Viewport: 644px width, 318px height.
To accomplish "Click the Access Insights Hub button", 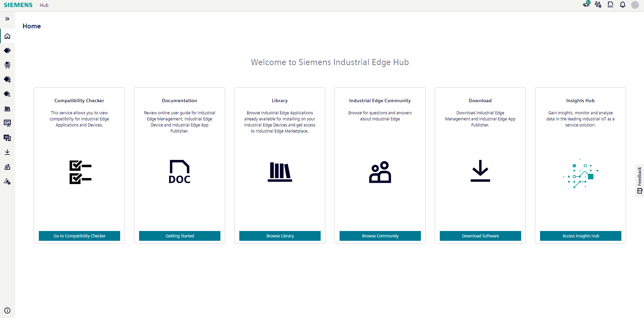I will (x=581, y=236).
